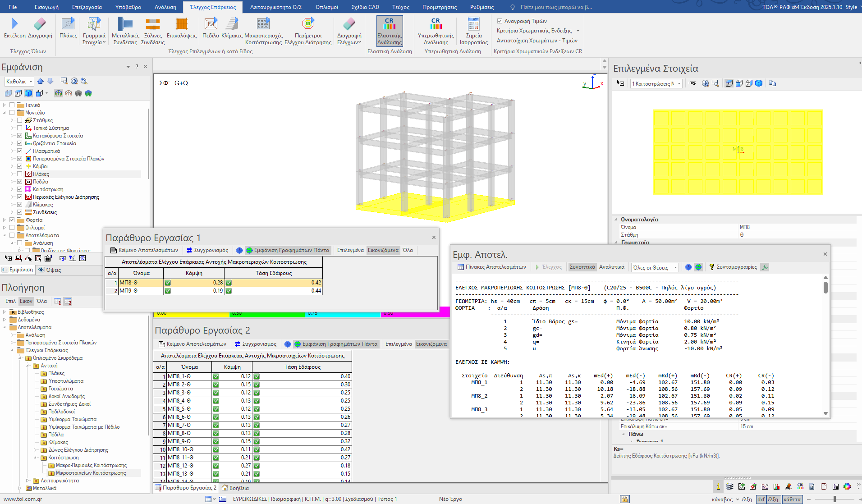Open the Κλίμακες stairs check tool
The image size is (862, 504).
point(232,24)
